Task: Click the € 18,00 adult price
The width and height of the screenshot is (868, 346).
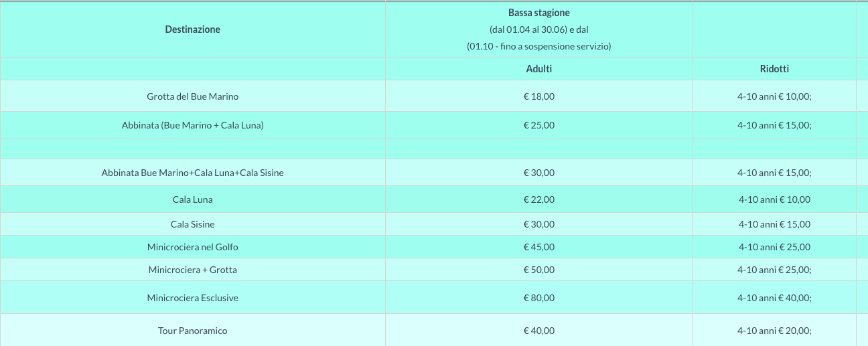Action: 539,96
